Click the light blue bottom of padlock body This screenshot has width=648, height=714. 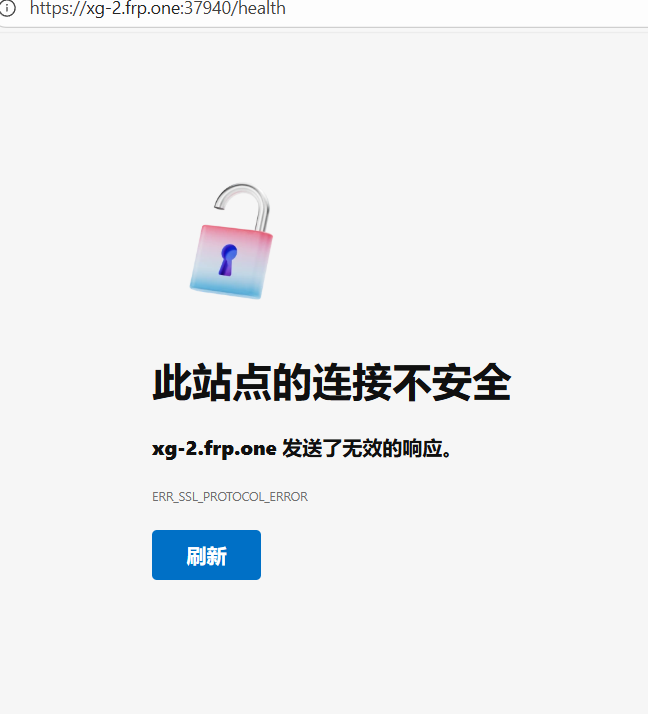(x=226, y=290)
